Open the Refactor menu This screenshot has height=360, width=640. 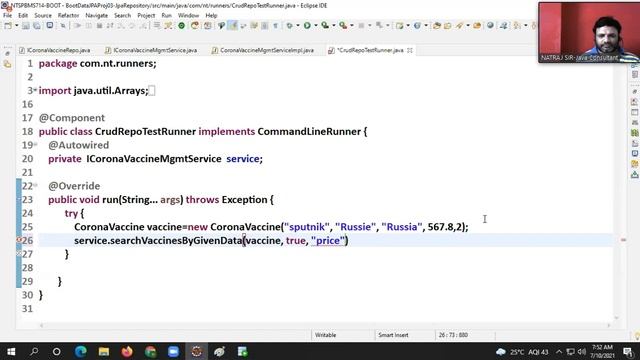point(68,15)
